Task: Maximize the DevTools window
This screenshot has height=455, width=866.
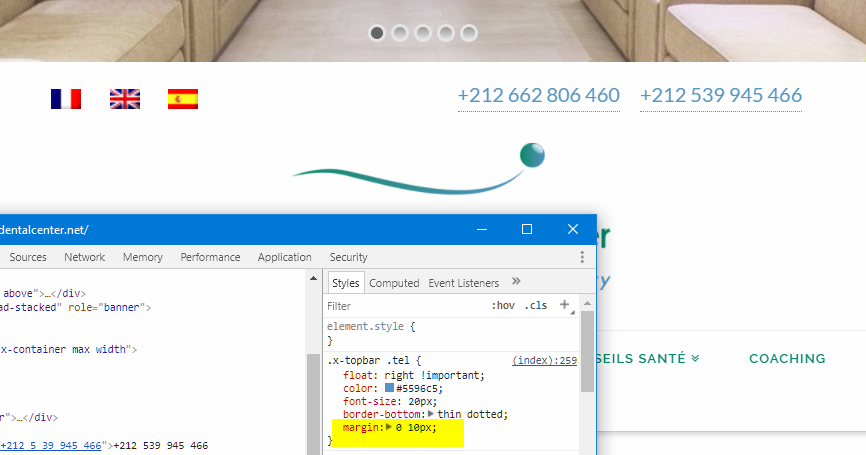Action: point(527,229)
